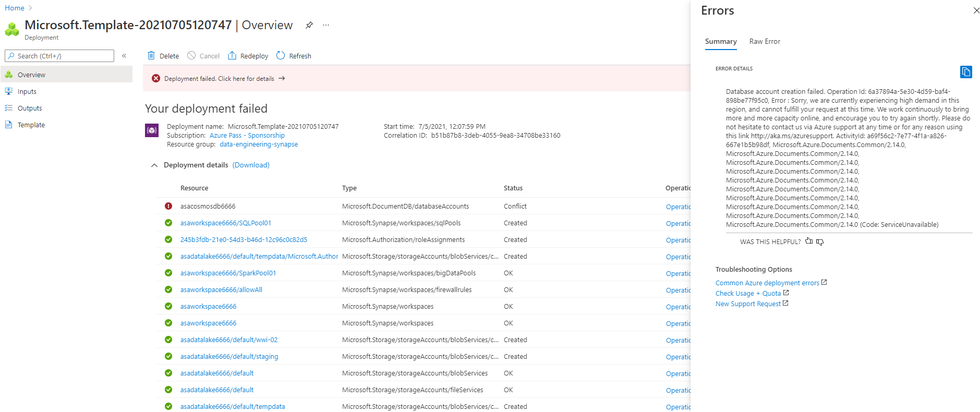Open Operation details for asacosmosdb6666

pos(678,207)
